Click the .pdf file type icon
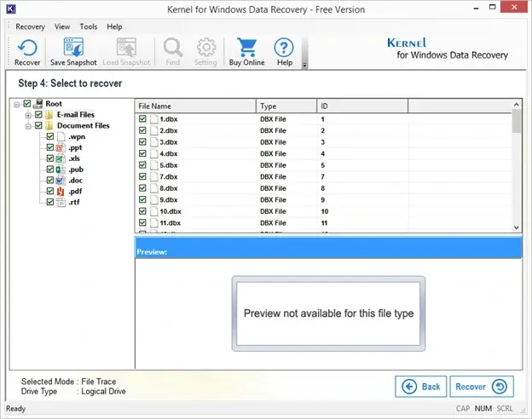The image size is (532, 419). (x=61, y=192)
